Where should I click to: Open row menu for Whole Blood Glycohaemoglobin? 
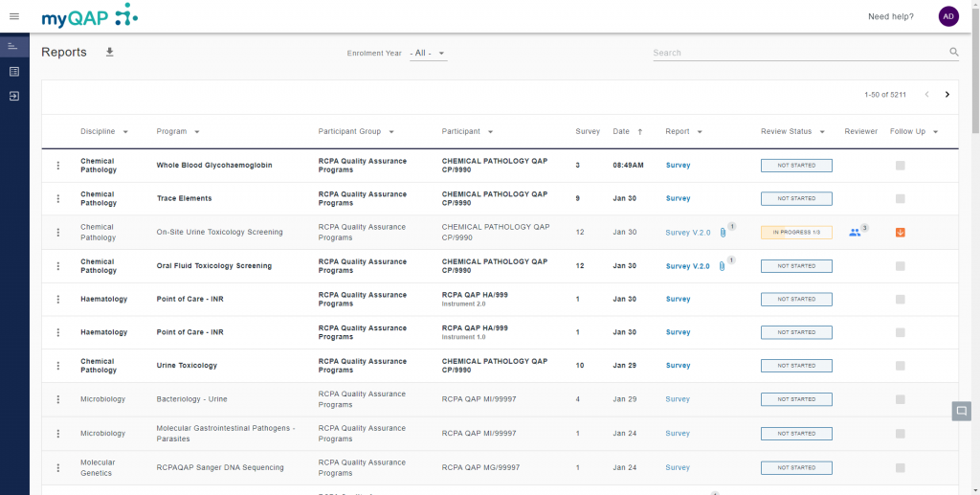(x=58, y=166)
